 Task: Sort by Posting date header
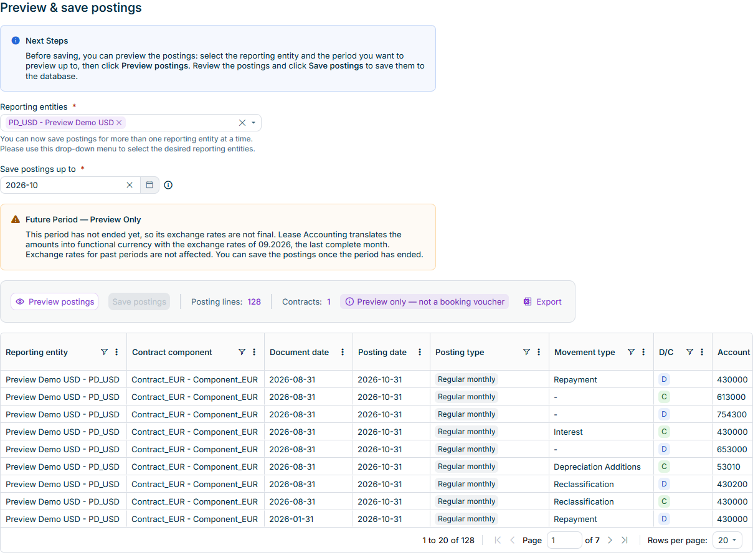[x=382, y=352]
